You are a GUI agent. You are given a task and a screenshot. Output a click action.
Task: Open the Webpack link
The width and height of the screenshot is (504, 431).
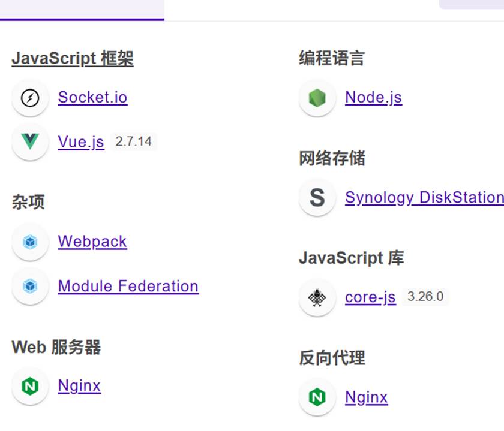(x=92, y=242)
